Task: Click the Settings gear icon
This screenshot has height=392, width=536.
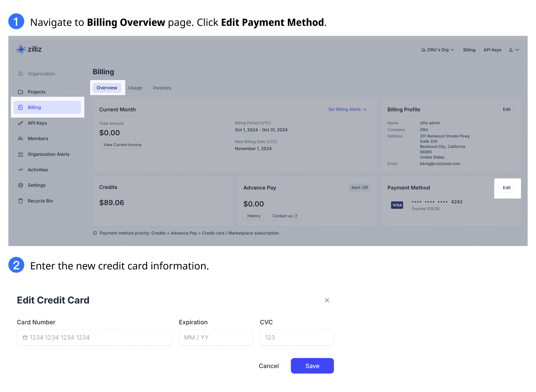Action: coord(21,185)
